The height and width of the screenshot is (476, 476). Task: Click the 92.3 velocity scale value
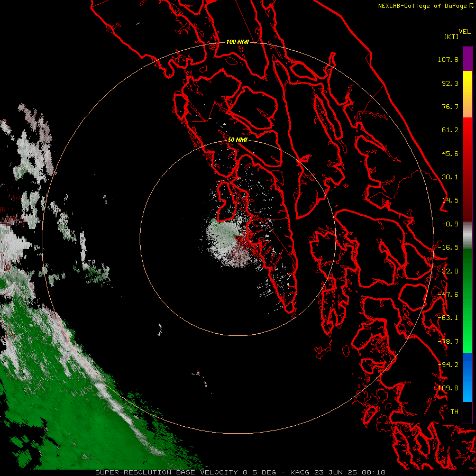coord(450,83)
